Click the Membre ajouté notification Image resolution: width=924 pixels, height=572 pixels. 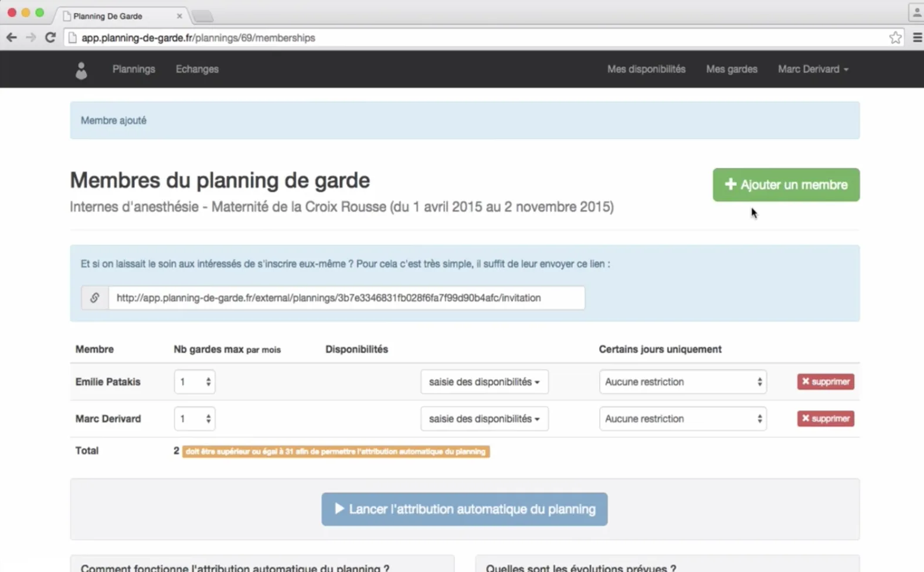465,120
